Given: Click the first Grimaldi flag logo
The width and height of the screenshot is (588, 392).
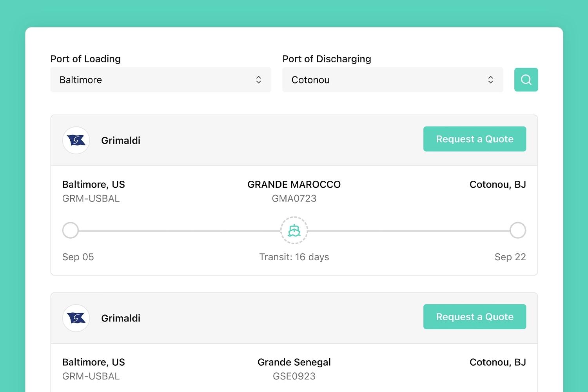Looking at the screenshot, I should [x=76, y=140].
